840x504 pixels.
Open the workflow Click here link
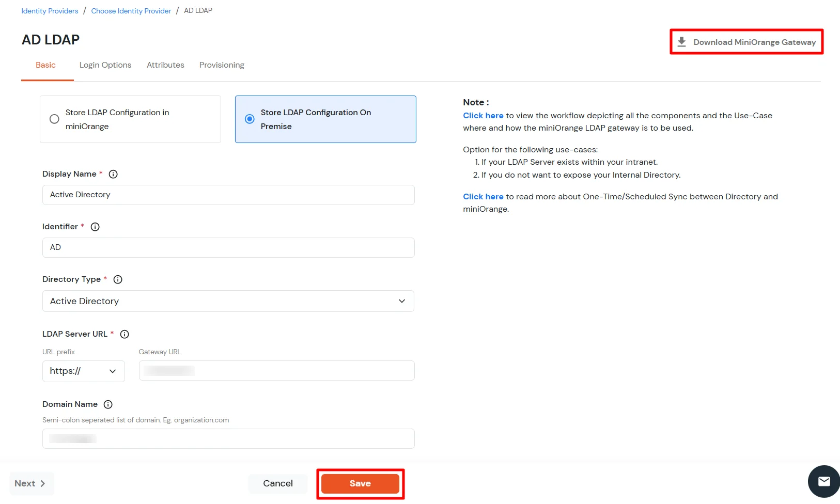pyautogui.click(x=483, y=115)
